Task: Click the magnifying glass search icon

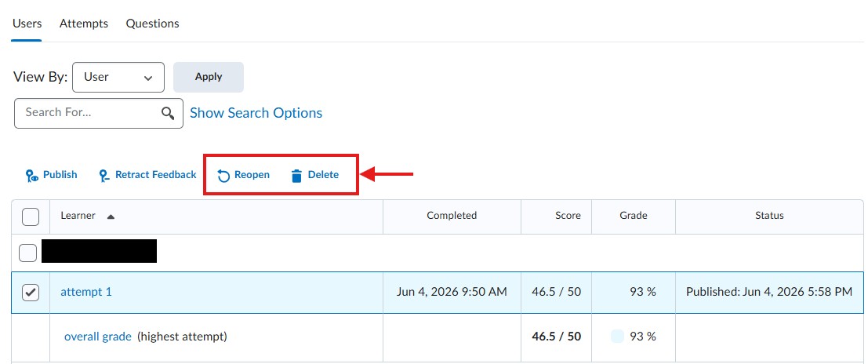Action: click(x=168, y=113)
